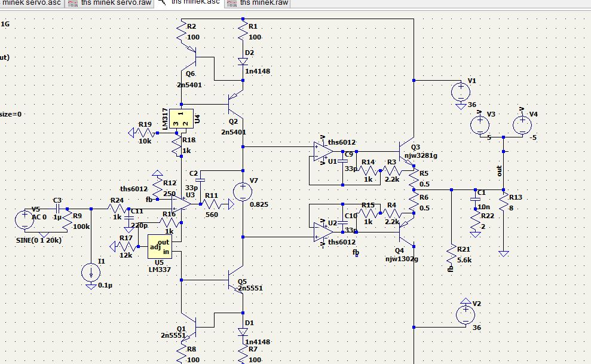The image size is (591, 364).
Task: Click diode D2 symbol
Action: pos(243,62)
